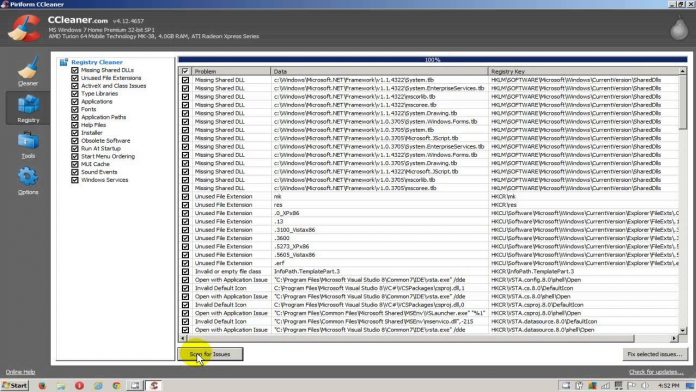
Task: Open the Tools toolbox icon
Action: coord(28,141)
